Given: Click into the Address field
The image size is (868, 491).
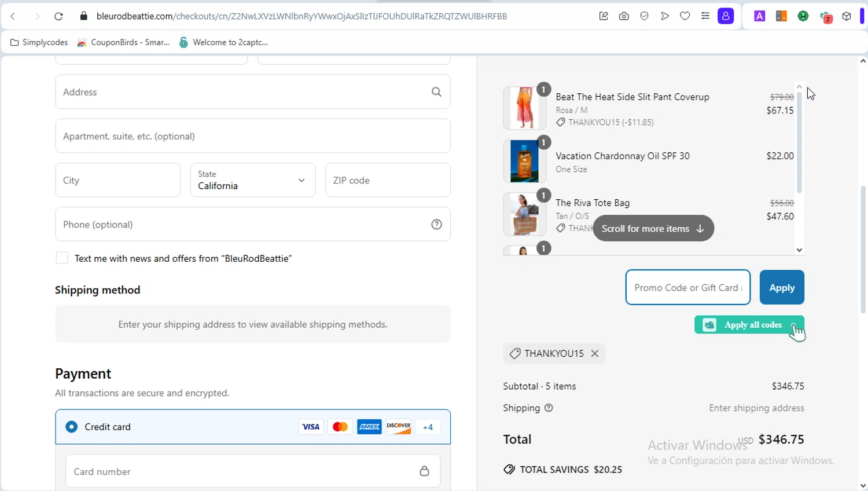Looking at the screenshot, I should point(253,91).
